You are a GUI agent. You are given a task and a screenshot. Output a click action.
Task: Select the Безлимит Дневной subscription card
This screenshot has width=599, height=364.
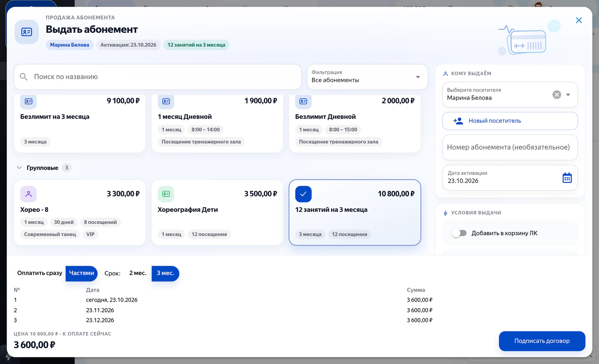(x=355, y=124)
